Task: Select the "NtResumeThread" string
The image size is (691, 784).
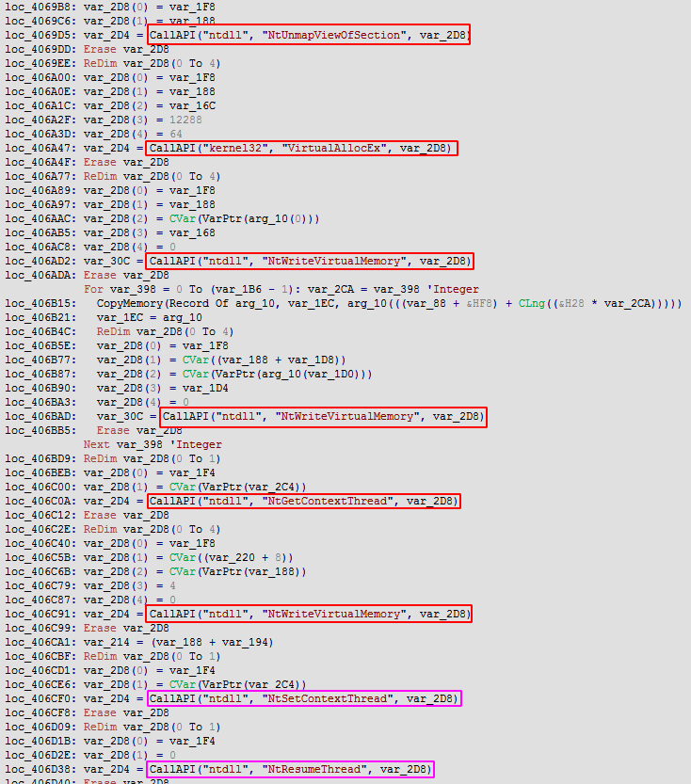Action: tap(315, 769)
